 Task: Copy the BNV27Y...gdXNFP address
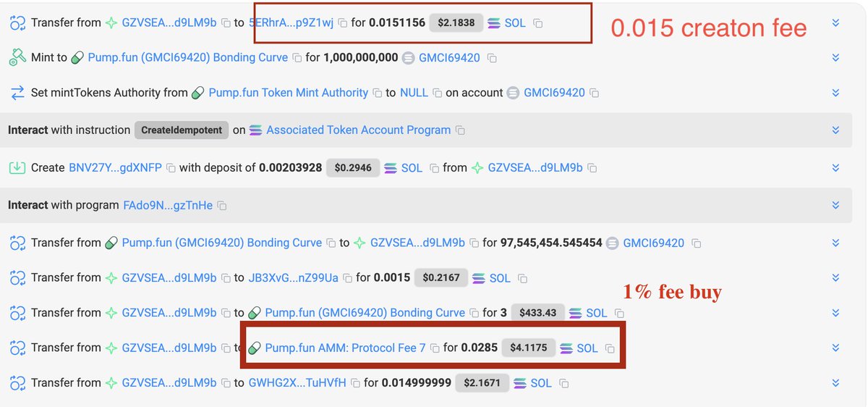pyautogui.click(x=171, y=168)
